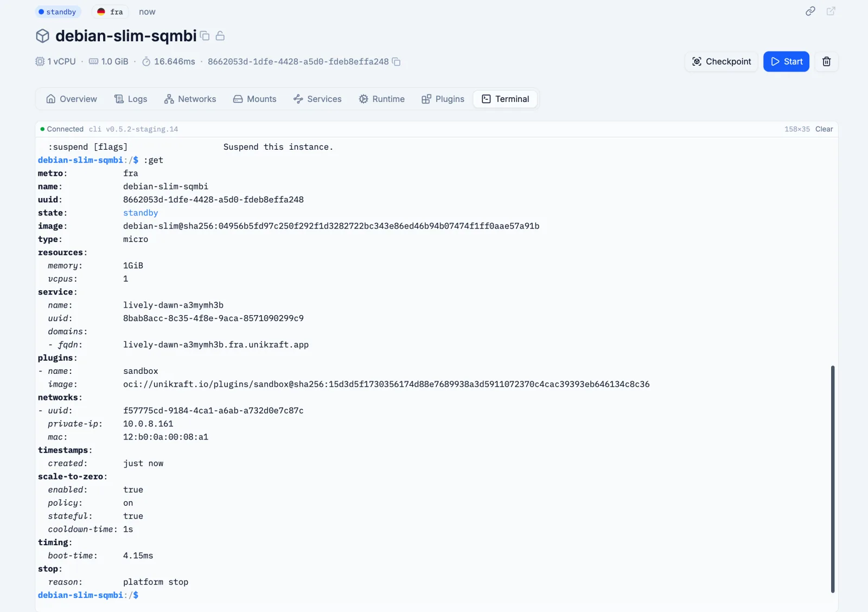
Task: Open the Plugins tab
Action: coord(443,99)
